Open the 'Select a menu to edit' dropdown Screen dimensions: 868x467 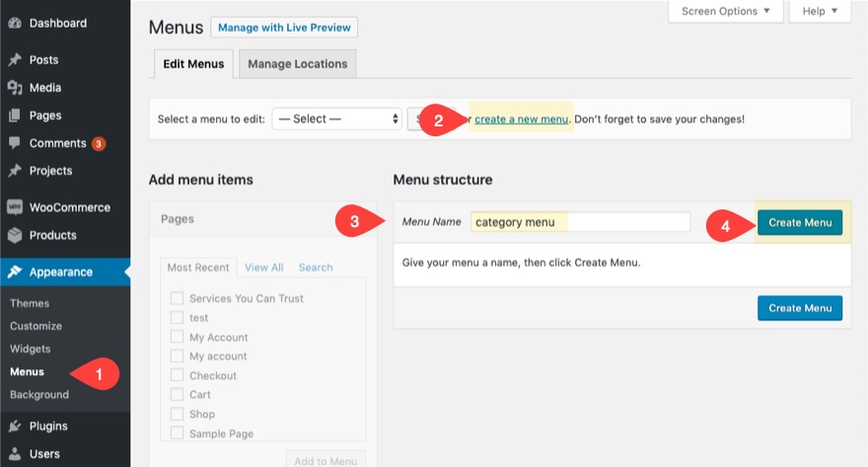[335, 119]
